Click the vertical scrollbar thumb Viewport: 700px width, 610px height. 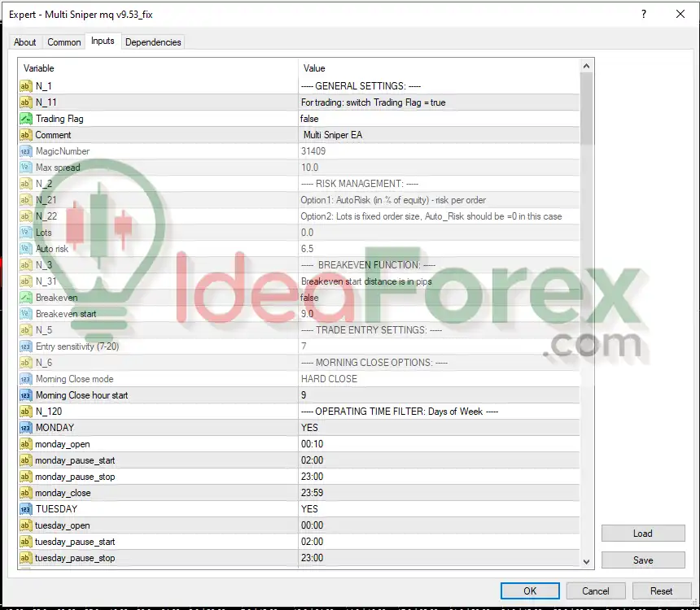(587, 108)
